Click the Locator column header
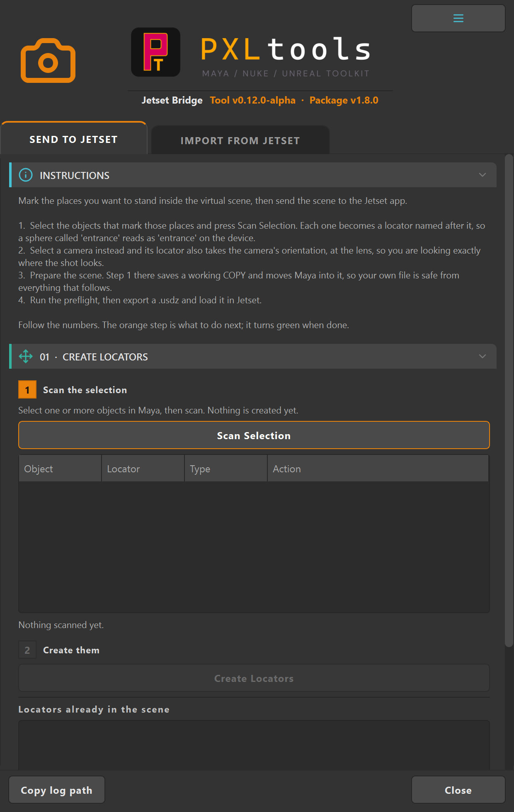Viewport: 514px width, 812px height. click(143, 469)
